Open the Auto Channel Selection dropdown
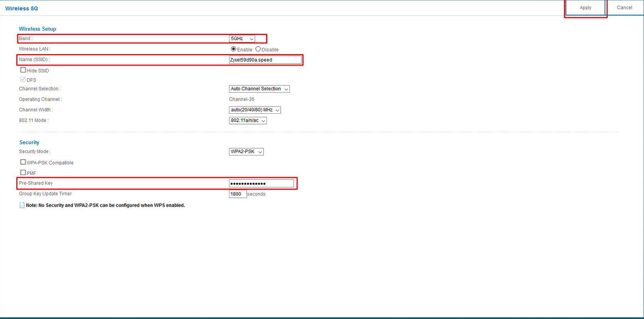The image size is (644, 319). pos(259,89)
